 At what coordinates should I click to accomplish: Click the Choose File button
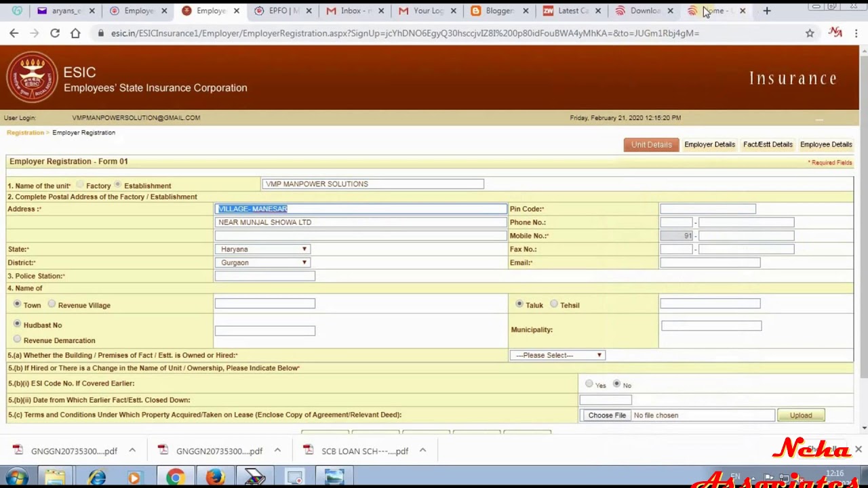[x=607, y=415]
